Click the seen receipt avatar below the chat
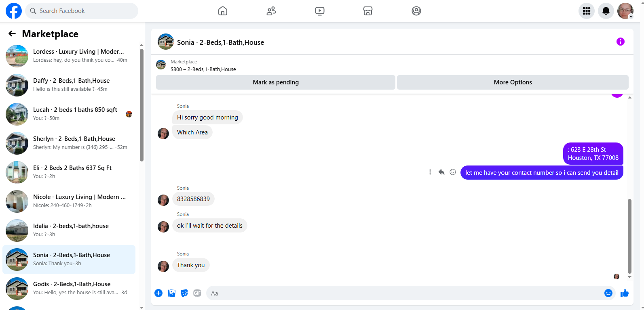 pos(617,276)
